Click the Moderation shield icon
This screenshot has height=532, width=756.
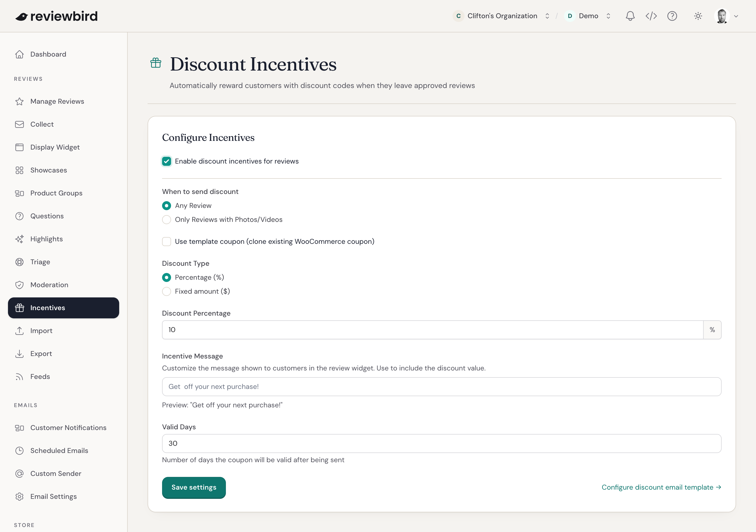(x=19, y=285)
